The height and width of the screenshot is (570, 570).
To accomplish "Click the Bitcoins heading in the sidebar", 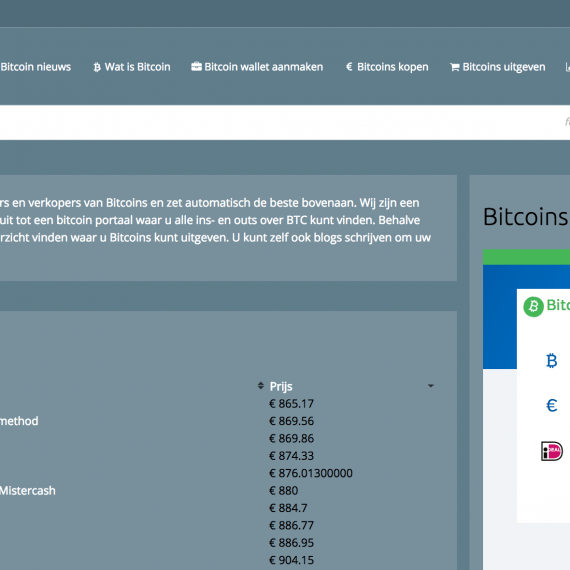I will tap(526, 217).
